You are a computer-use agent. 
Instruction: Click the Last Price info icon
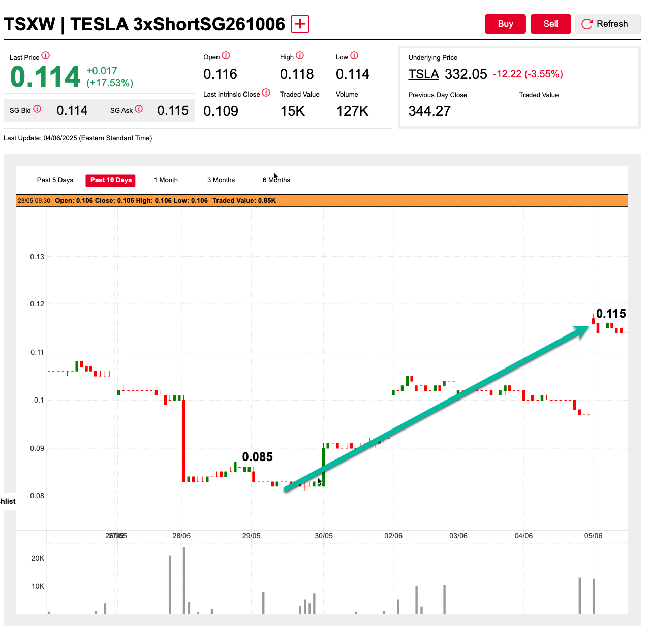[x=46, y=56]
